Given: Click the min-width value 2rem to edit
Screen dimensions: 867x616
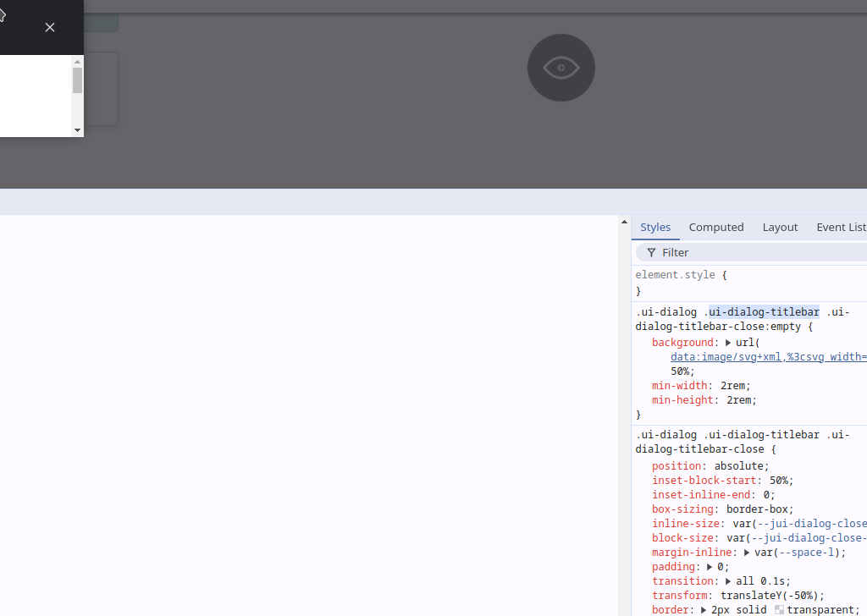Looking at the screenshot, I should tap(733, 385).
